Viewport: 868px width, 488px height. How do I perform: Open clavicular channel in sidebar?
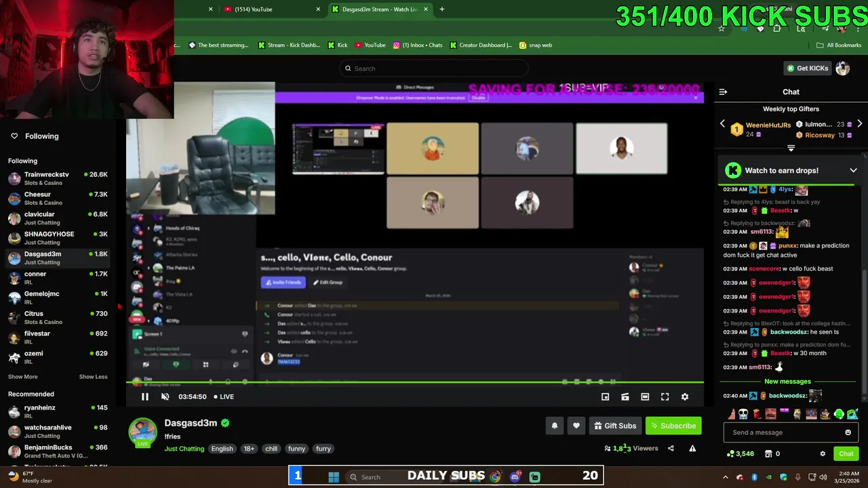[x=58, y=218]
